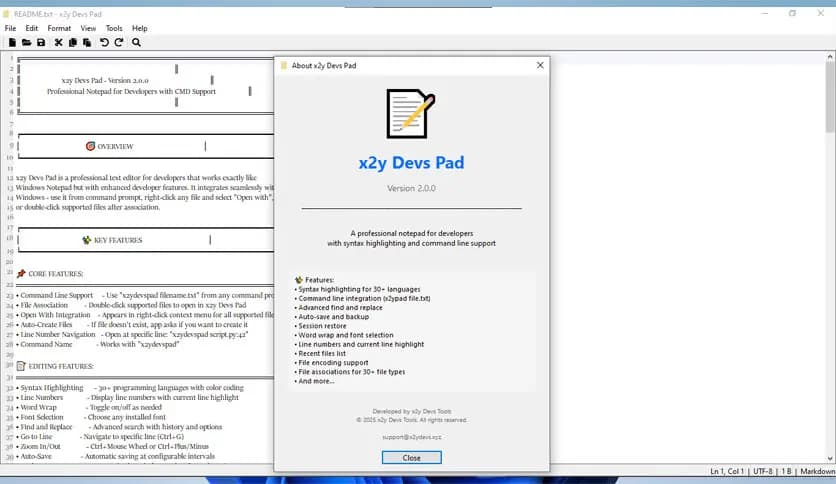Viewport: 836px width, 484px height.
Task: Click the Close button in About dialog
Action: tap(411, 457)
